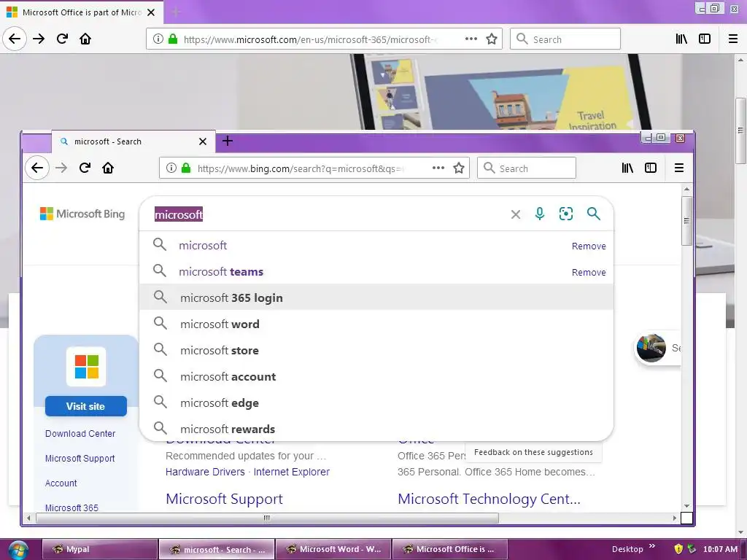Open hamburger menu in Bing window
This screenshot has width=747, height=560.
[679, 168]
